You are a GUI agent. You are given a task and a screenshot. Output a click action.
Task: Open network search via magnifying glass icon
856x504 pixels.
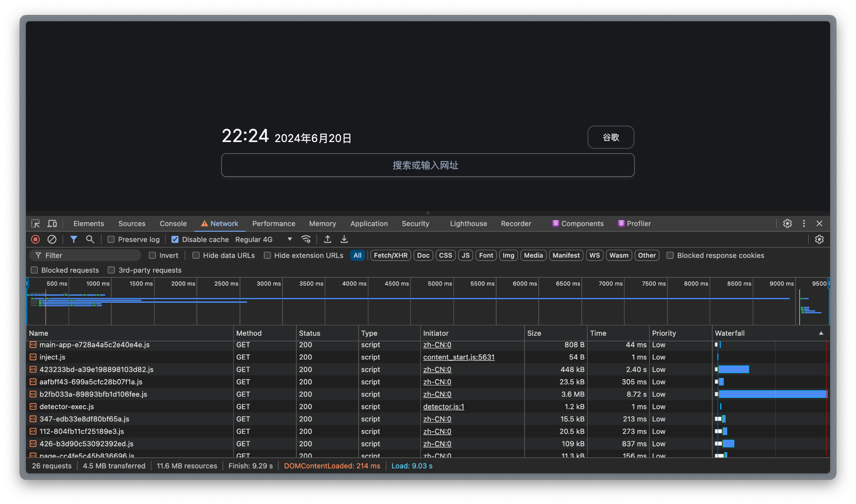[x=90, y=239]
